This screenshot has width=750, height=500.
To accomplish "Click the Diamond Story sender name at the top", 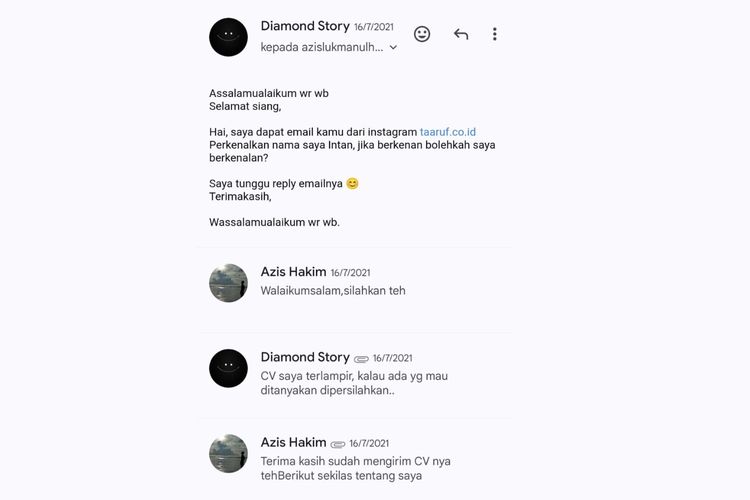I will click(305, 25).
